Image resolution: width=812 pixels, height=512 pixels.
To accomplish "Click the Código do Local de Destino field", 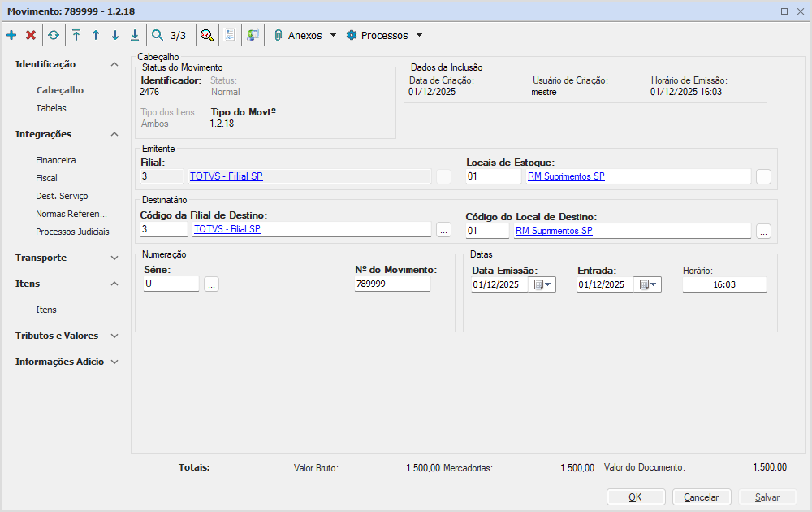I will tap(487, 231).
